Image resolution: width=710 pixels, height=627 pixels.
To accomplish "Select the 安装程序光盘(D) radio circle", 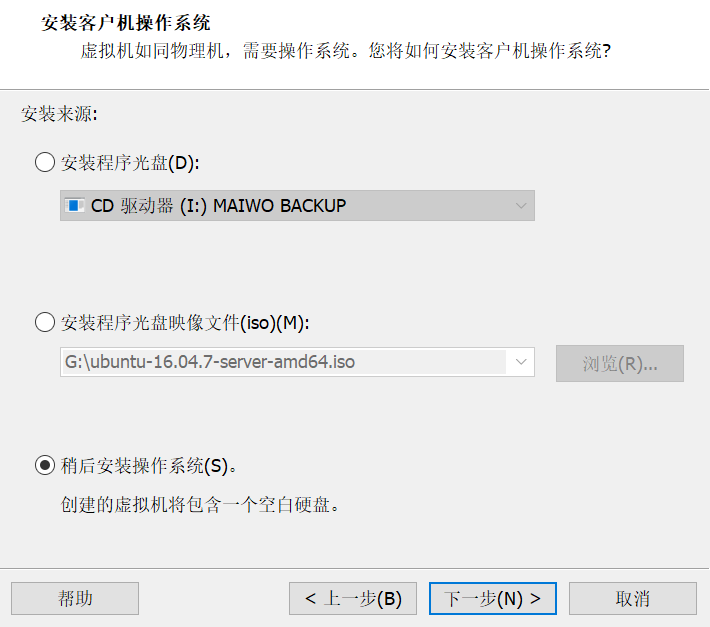I will [x=45, y=162].
